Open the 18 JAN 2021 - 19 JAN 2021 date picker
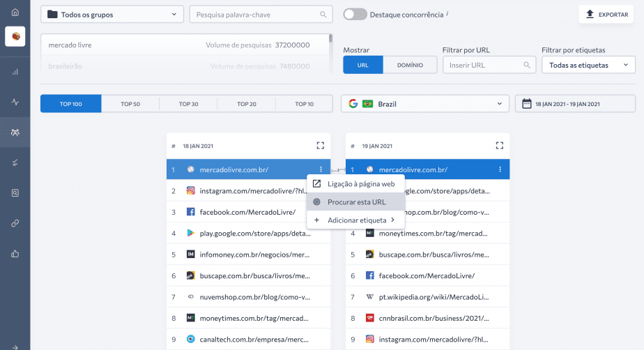 575,104
